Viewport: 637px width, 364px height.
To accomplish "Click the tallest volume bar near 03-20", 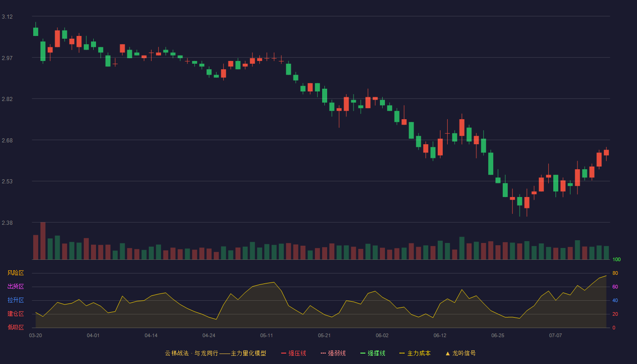I will coord(43,241).
